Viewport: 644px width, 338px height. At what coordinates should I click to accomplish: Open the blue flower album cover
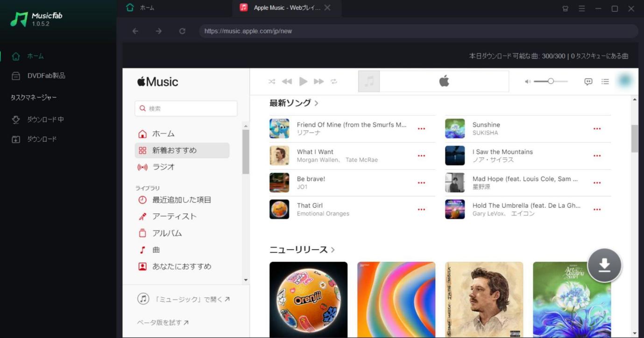click(572, 300)
